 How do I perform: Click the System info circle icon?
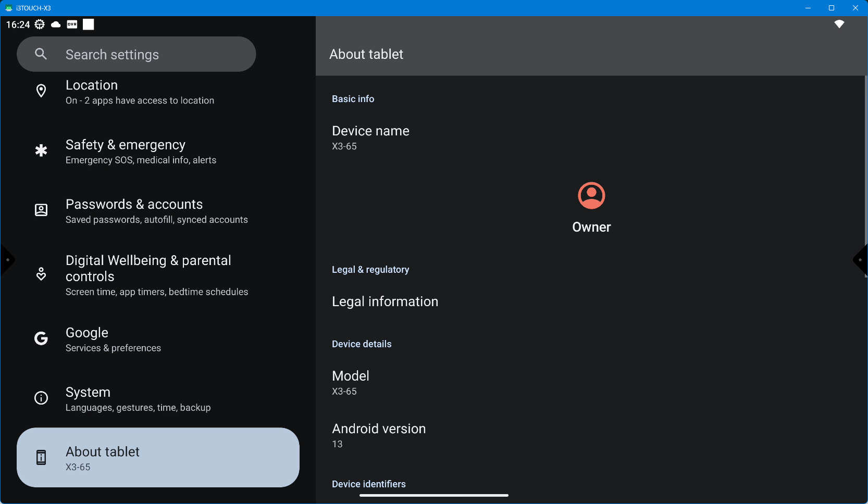pyautogui.click(x=41, y=398)
